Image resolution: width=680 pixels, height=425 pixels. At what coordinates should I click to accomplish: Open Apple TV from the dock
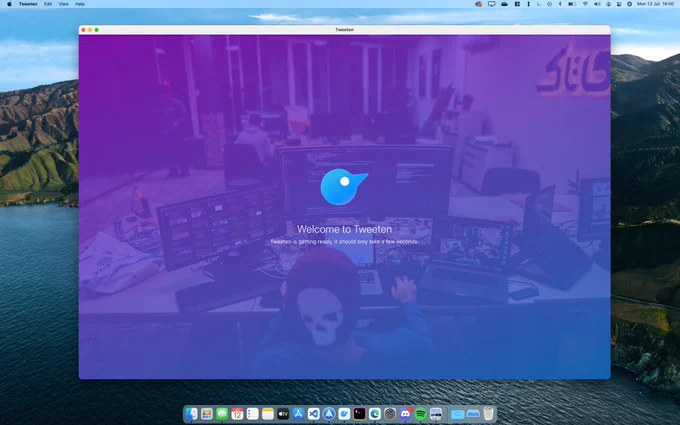pyautogui.click(x=283, y=414)
